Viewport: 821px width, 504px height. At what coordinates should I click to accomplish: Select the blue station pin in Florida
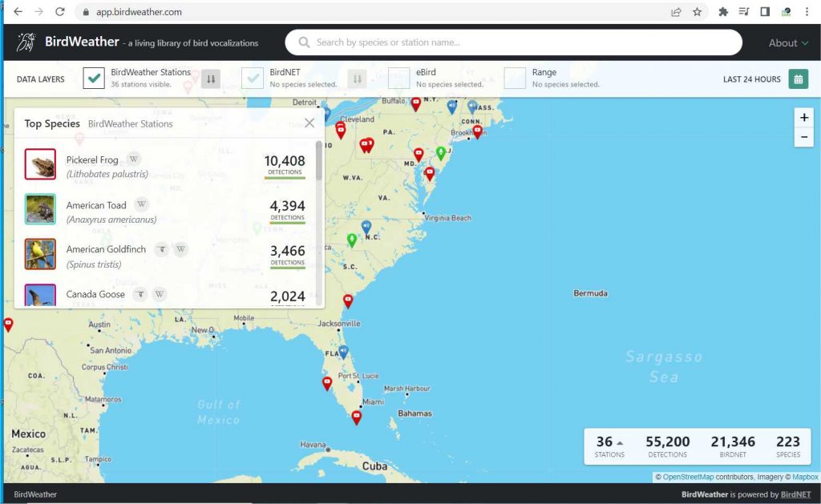click(x=343, y=351)
